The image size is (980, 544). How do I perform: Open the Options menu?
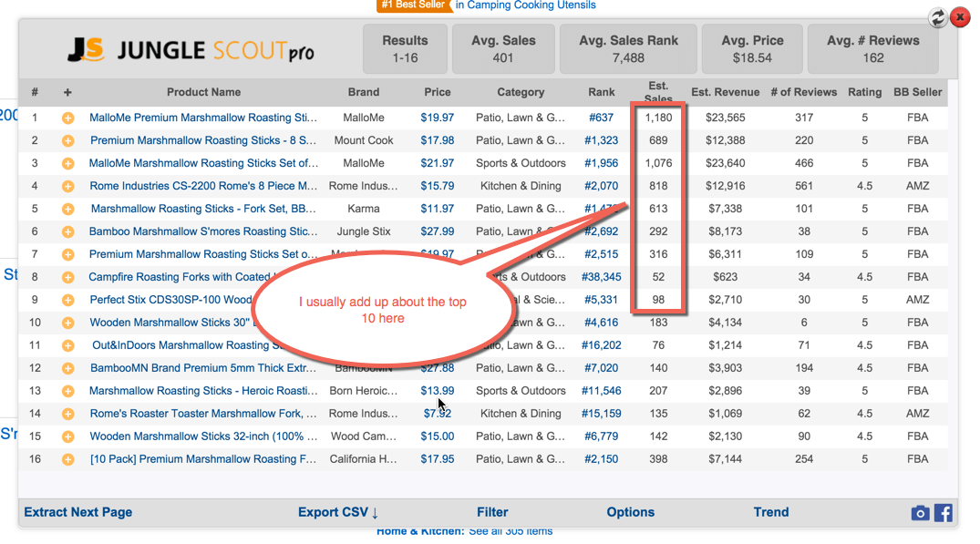point(630,512)
